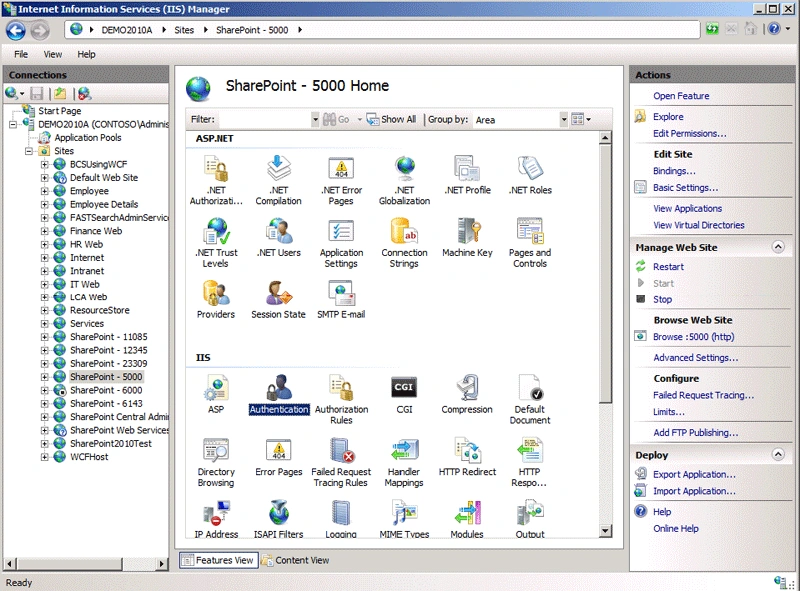Screen dimensions: 800x591
Task: Open the .NET Profile icon
Action: pos(467,175)
